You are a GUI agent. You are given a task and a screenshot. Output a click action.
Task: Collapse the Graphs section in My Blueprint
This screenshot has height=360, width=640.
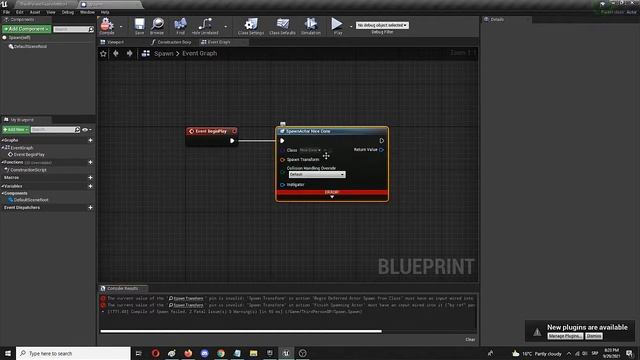point(2,140)
